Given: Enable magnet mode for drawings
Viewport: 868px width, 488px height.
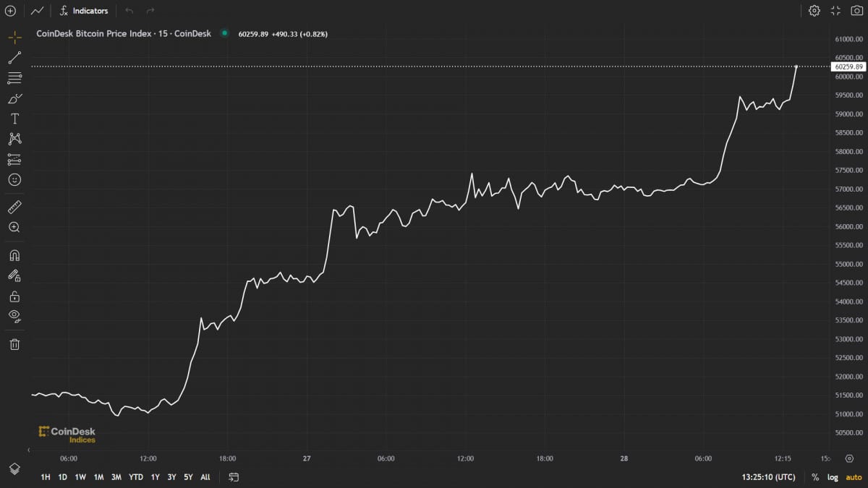Looking at the screenshot, I should (14, 254).
